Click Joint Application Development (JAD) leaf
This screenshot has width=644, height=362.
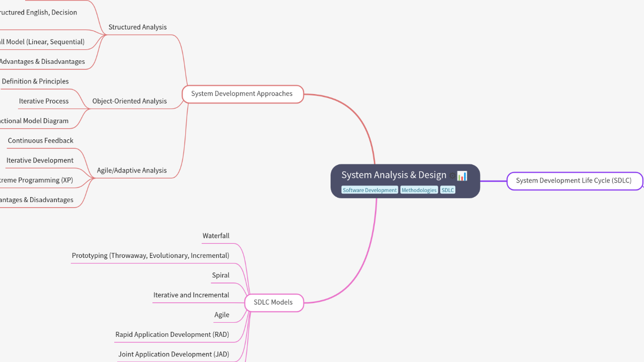coord(174,354)
